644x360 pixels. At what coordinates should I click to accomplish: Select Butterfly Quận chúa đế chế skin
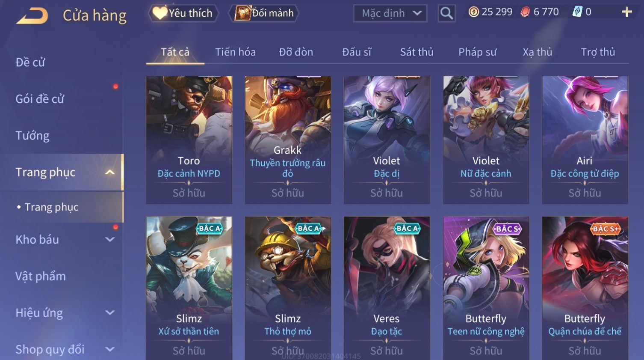tap(585, 288)
